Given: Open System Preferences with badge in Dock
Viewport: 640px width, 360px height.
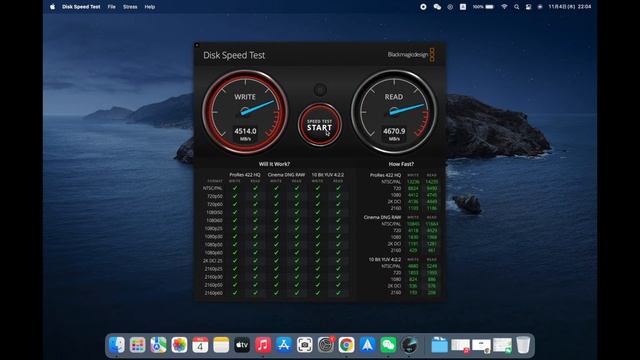Looking at the screenshot, I should pyautogui.click(x=326, y=345).
